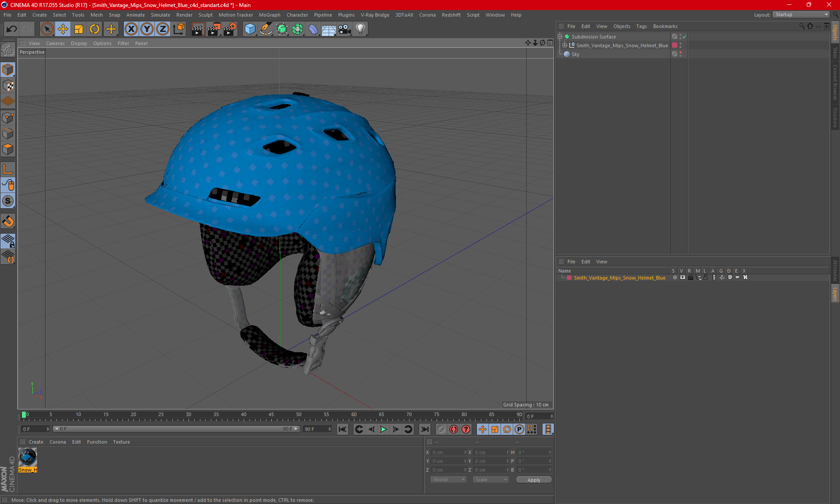
Task: Open the Object manager Tags menu
Action: 641,26
